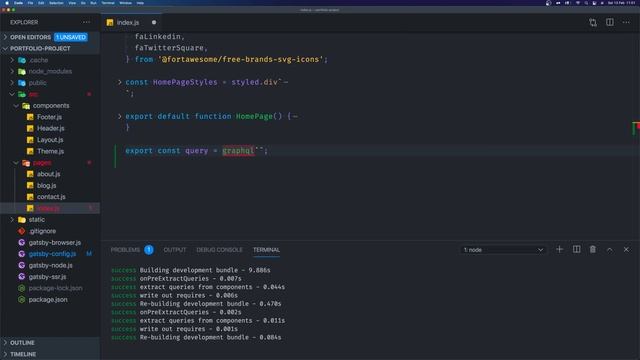Click the faTwitterSquare import line

(171, 48)
